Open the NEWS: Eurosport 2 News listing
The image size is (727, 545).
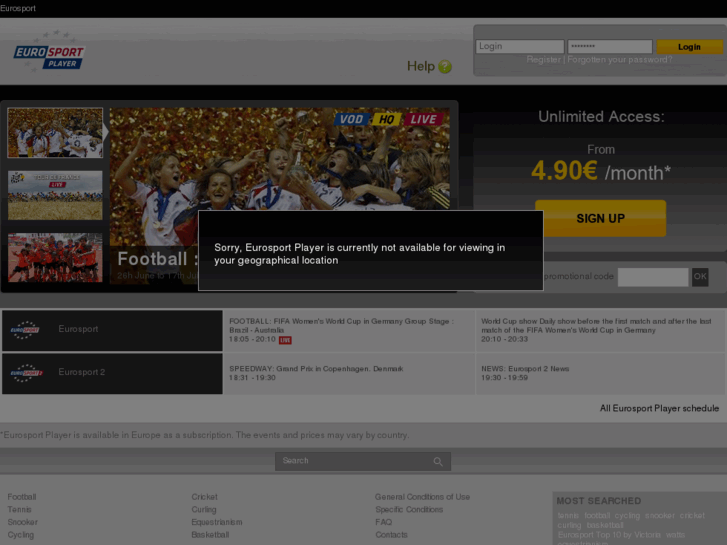[600, 373]
